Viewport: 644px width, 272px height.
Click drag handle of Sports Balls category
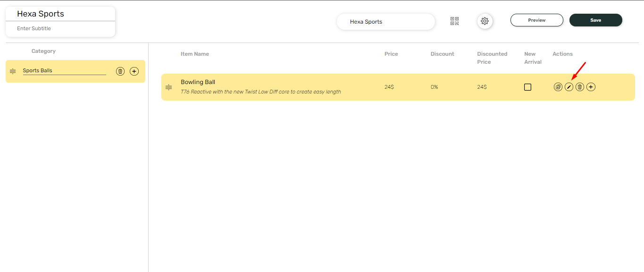[x=13, y=71]
